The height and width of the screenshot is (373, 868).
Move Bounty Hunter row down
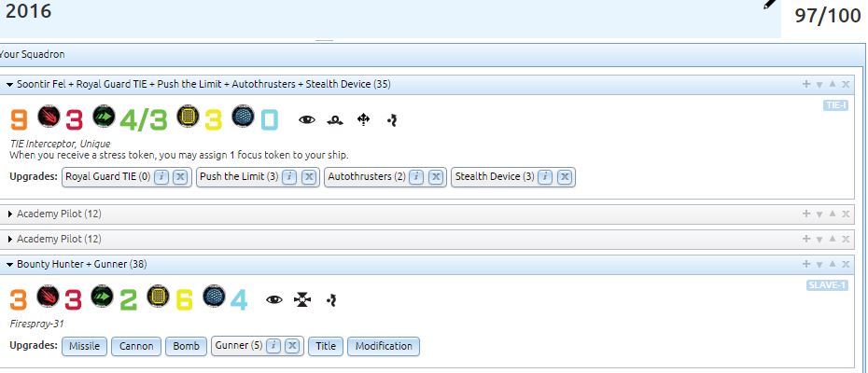click(819, 265)
